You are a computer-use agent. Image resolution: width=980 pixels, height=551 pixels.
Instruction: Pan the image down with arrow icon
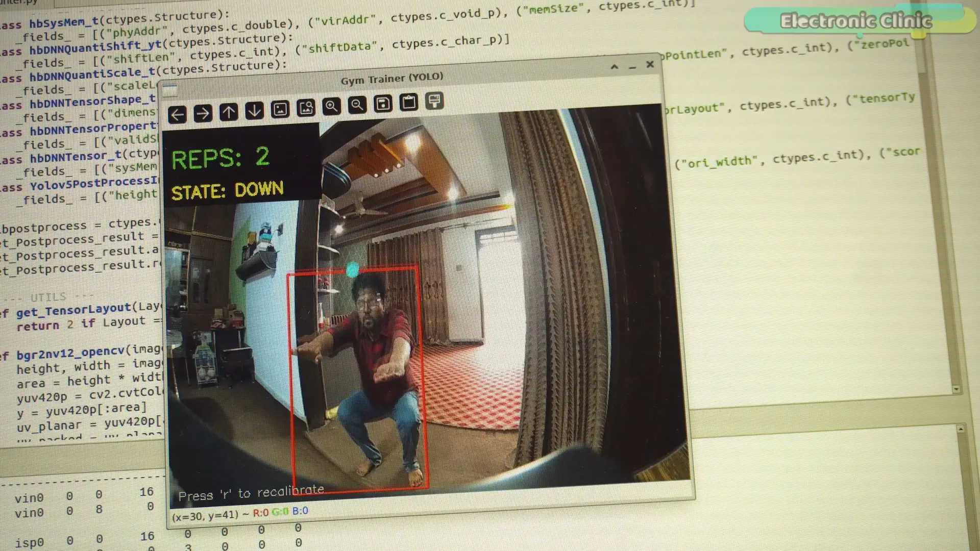[x=254, y=110]
